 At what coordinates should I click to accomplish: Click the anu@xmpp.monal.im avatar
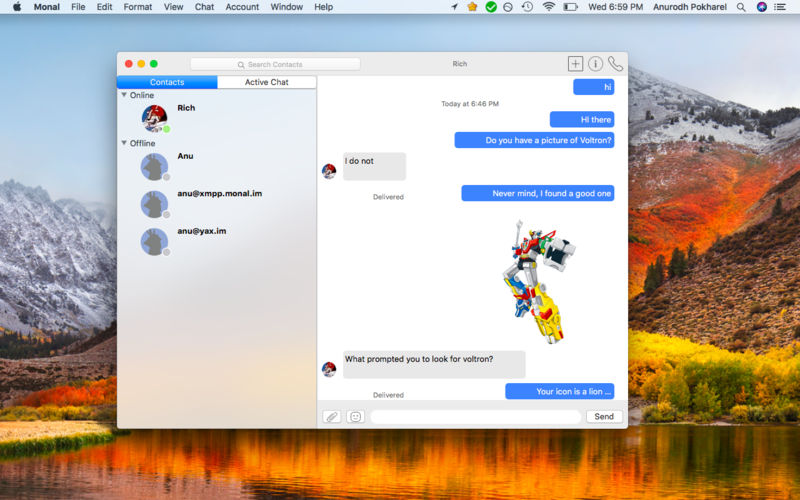point(155,204)
